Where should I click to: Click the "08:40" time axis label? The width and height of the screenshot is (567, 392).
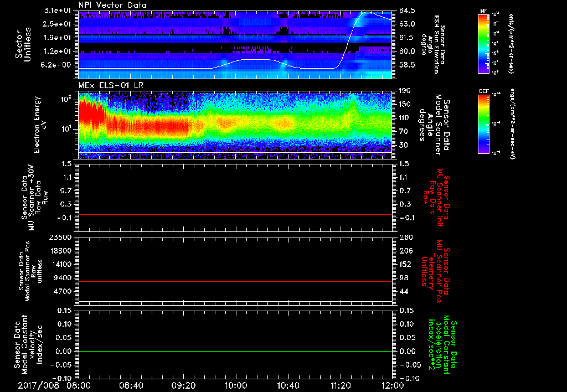(131, 385)
